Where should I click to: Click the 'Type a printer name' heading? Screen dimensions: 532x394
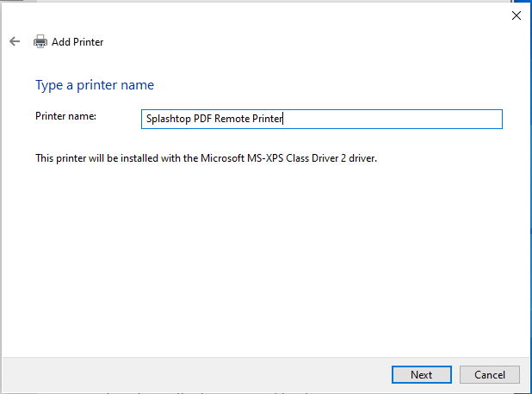point(95,85)
